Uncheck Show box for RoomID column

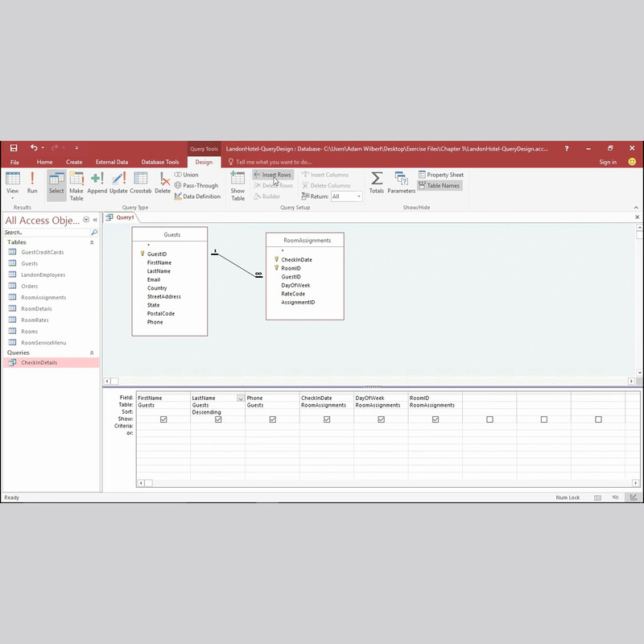pos(436,419)
